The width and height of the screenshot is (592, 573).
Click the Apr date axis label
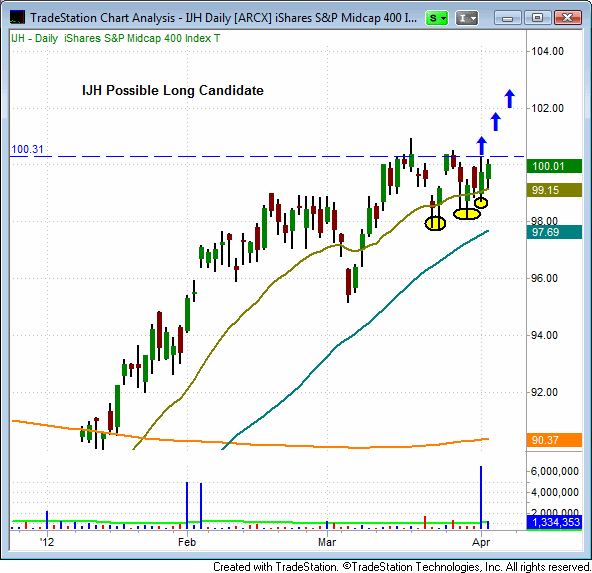click(481, 542)
